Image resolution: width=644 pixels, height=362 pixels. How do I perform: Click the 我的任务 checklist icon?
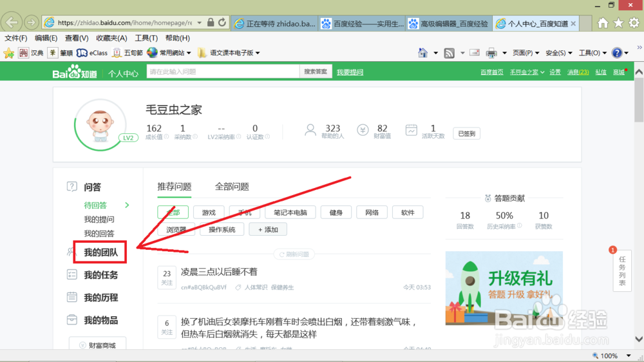pos(72,274)
